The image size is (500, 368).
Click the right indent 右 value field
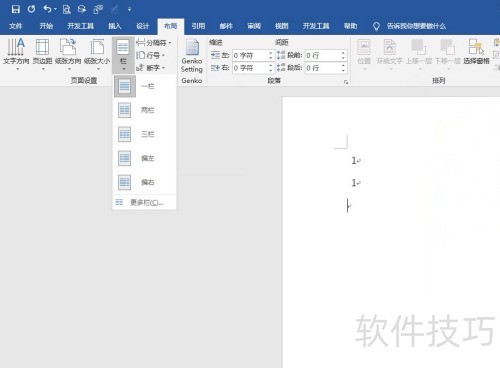point(250,68)
